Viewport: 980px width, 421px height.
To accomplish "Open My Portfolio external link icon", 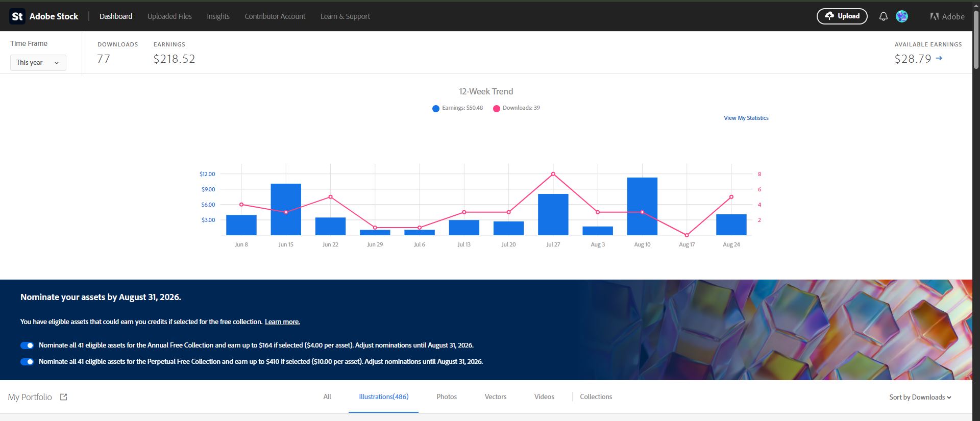I will coord(63,397).
